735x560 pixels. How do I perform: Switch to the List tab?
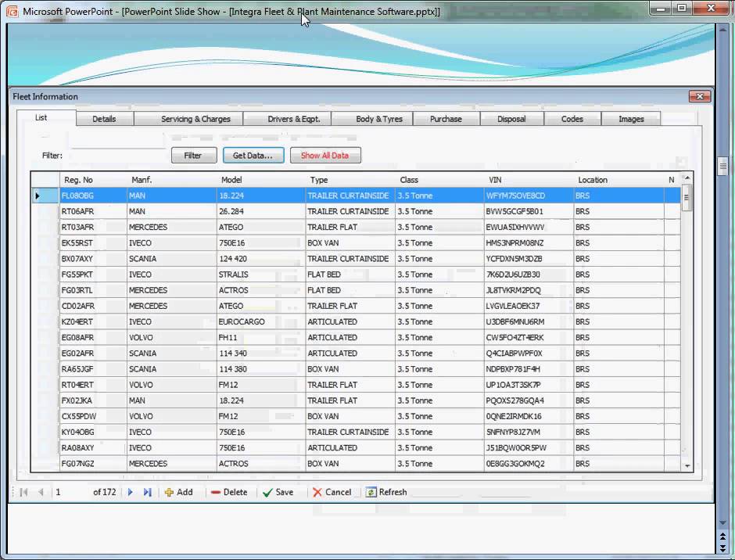click(46, 118)
